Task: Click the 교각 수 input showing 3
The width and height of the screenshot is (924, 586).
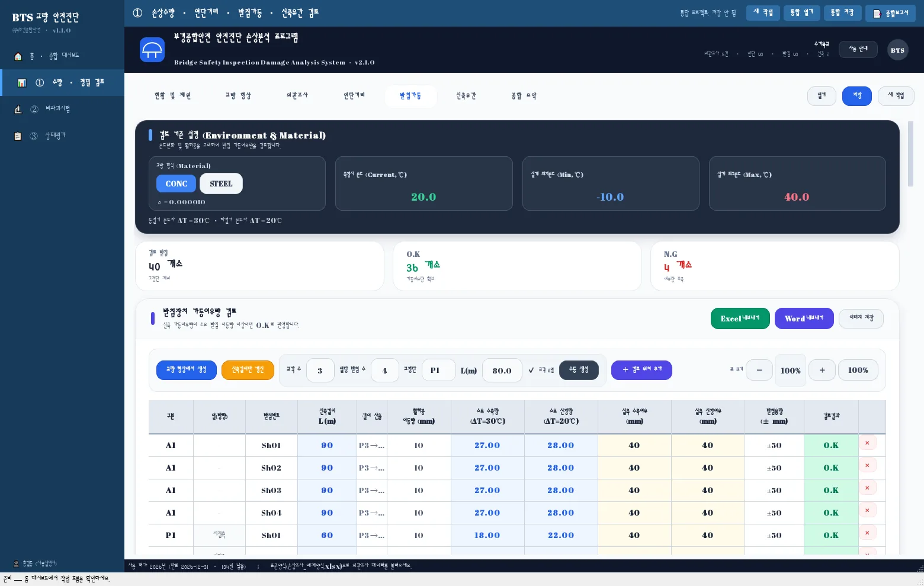Action: (x=320, y=371)
